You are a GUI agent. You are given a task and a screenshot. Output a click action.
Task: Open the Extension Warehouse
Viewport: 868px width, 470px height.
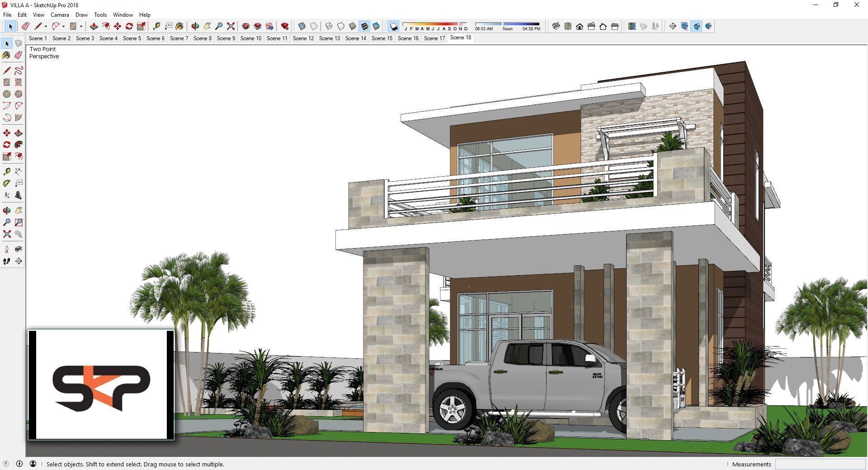[x=258, y=26]
